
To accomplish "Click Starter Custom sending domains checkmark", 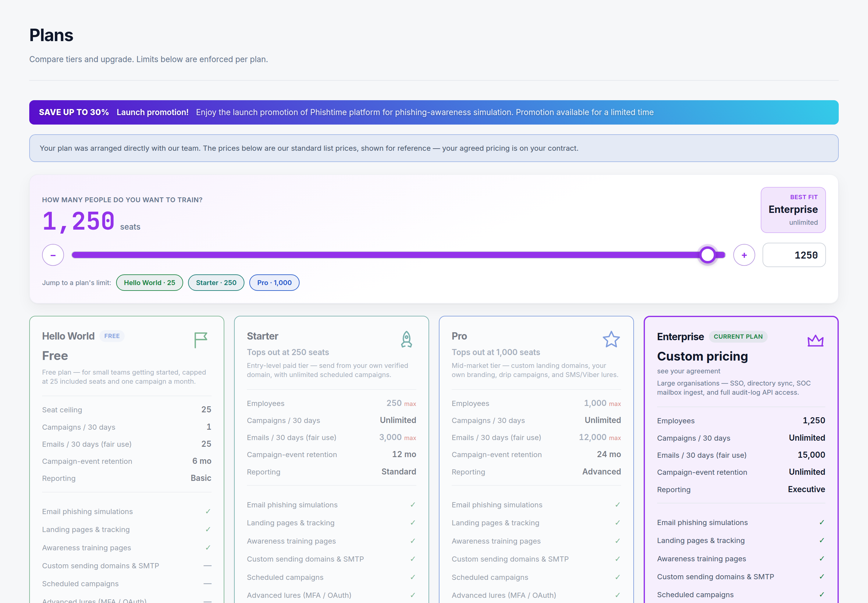I will (413, 559).
